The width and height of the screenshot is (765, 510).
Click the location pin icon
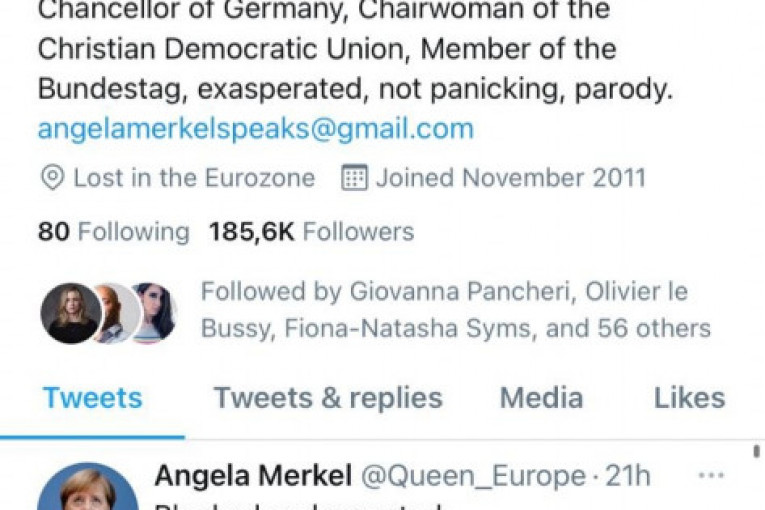coord(53,177)
